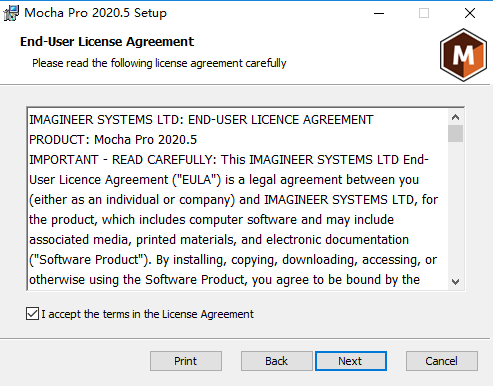Image resolution: width=493 pixels, height=386 pixels.
Task: Click the license scroll down arrow
Action: 455,282
